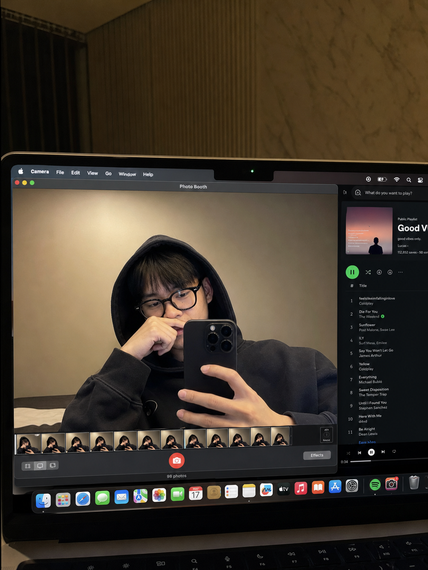Take a photo with the red camera button
The width and height of the screenshot is (428, 570).
(177, 461)
